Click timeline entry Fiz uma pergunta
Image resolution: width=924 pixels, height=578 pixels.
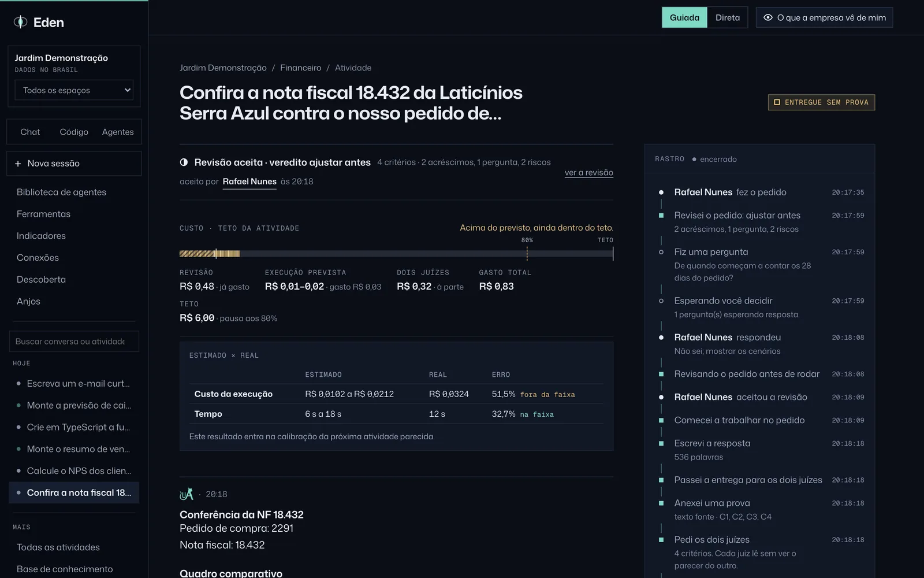tap(711, 252)
